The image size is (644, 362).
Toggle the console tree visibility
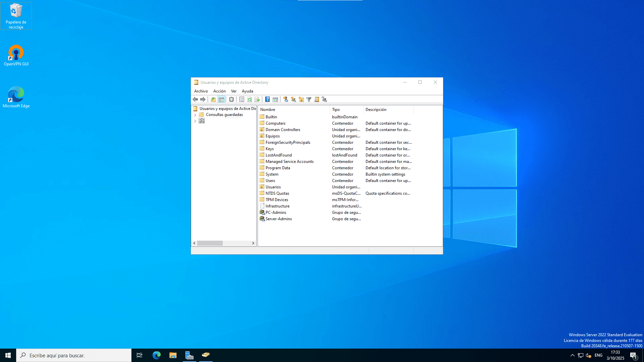222,99
